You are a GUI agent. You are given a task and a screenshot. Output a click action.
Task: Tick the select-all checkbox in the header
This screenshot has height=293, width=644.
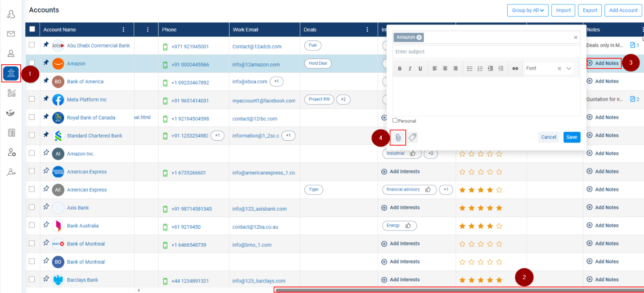[32, 29]
